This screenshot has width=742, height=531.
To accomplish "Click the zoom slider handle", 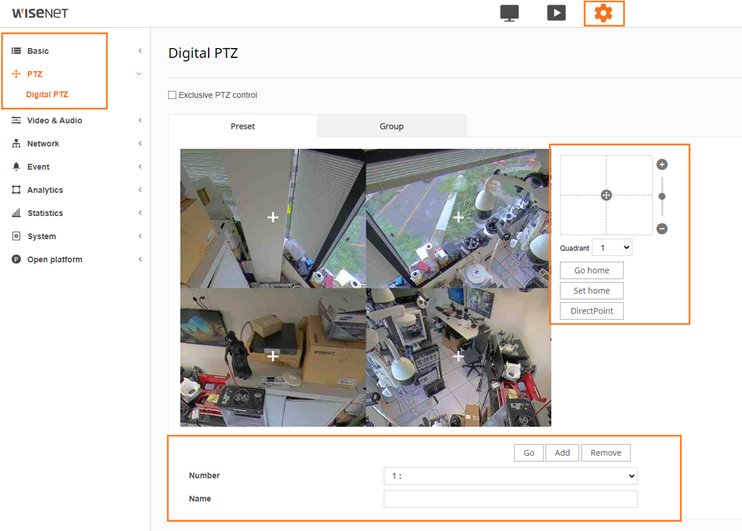I will 662,196.
